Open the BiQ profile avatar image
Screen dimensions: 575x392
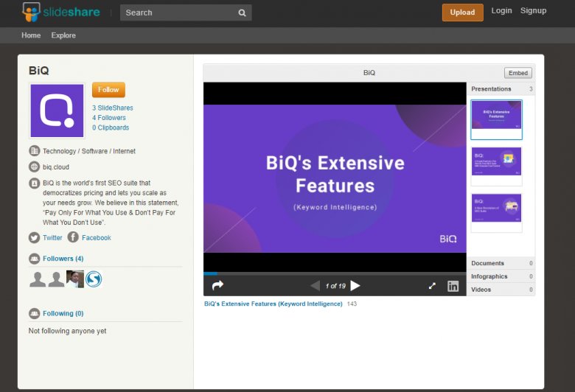pos(57,111)
